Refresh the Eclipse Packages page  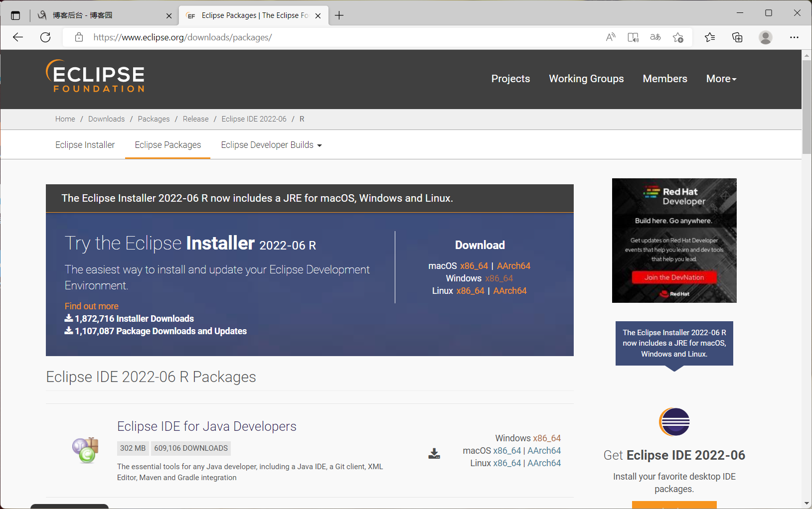(45, 37)
